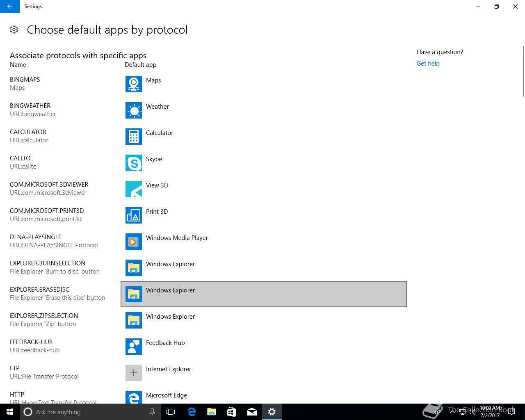Click the Weather app icon
Viewport: 525px width, 420px height.
pos(134,110)
